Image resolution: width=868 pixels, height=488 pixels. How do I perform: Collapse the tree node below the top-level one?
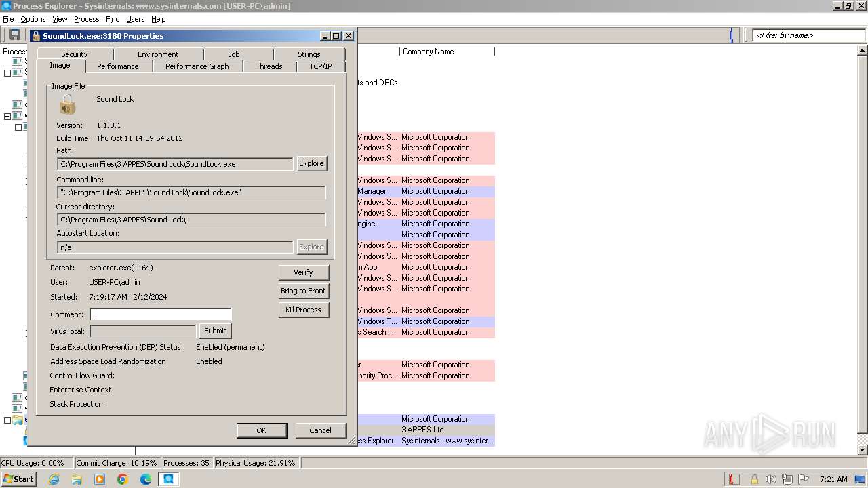coord(18,127)
